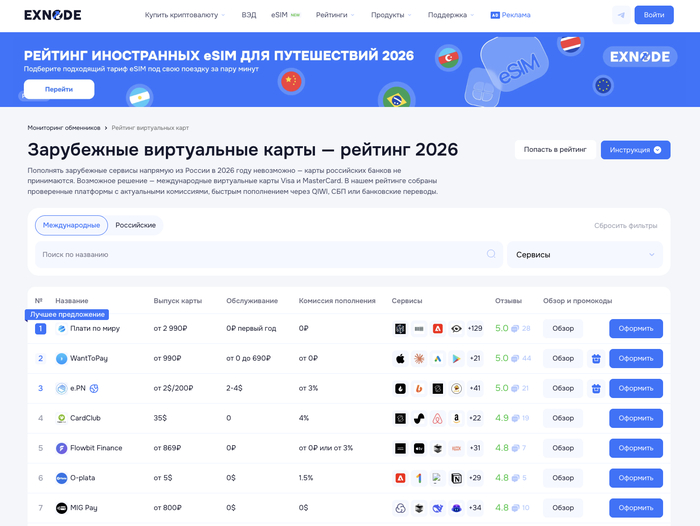The width and height of the screenshot is (700, 526).
Task: Show +21 more services for WantToPay
Action: [x=475, y=359]
